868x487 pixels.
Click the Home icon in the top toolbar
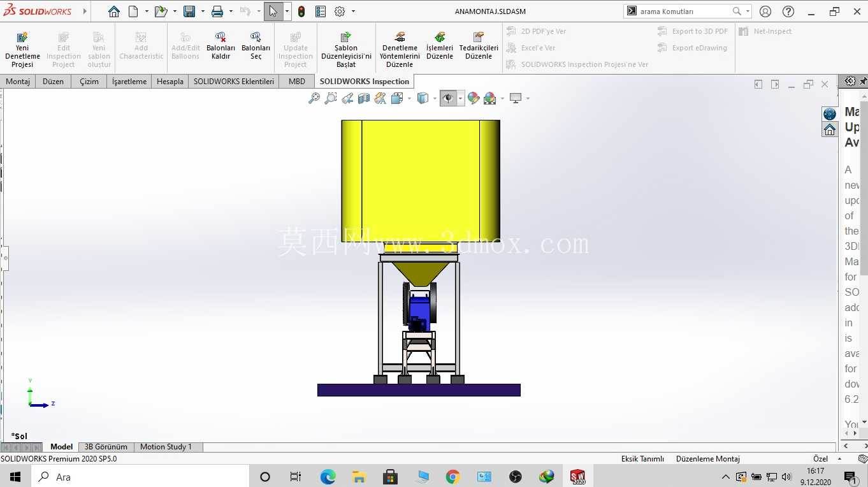coord(114,11)
